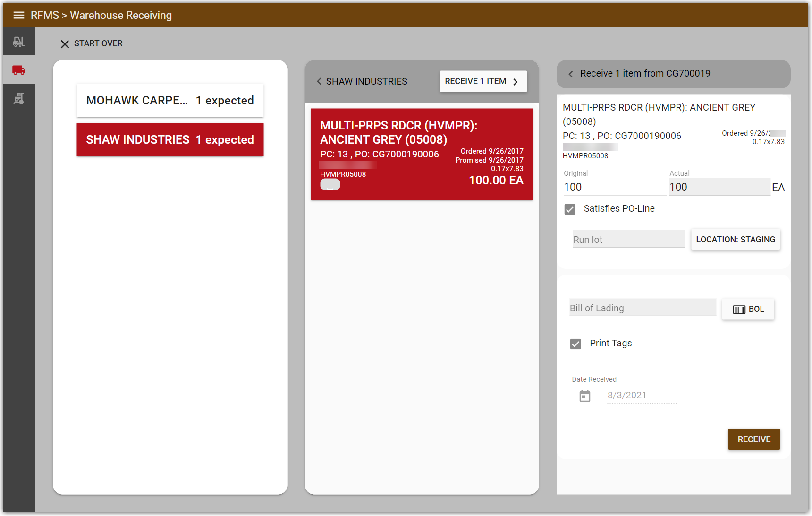
Task: Select SHAW INDUSTRIES supplier entry
Action: tap(170, 140)
